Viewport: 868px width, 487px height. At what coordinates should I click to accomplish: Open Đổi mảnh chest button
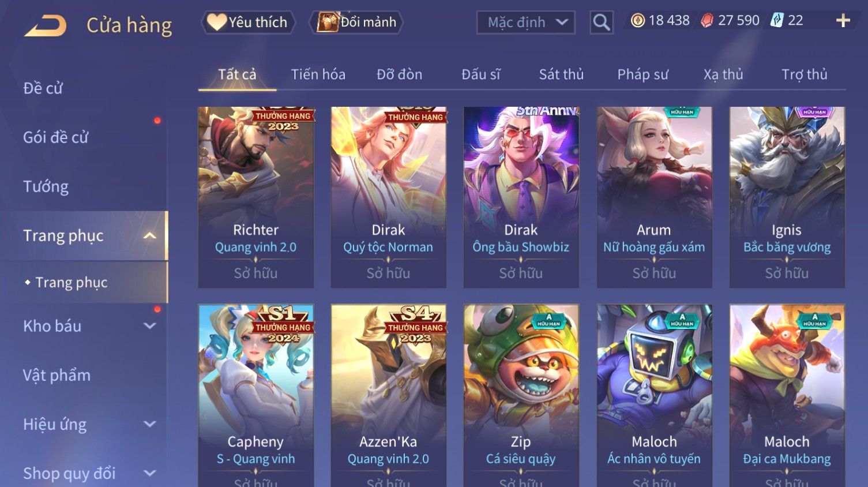tap(356, 23)
